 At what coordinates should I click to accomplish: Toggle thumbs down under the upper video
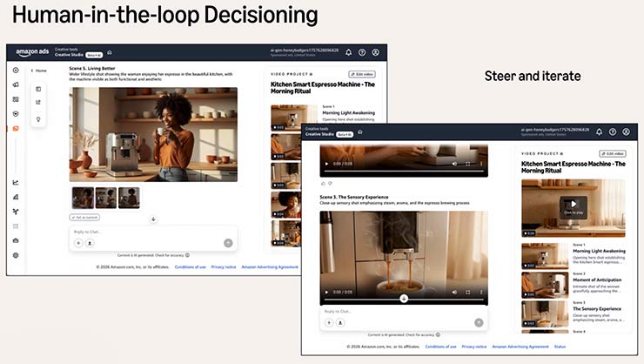click(x=330, y=183)
